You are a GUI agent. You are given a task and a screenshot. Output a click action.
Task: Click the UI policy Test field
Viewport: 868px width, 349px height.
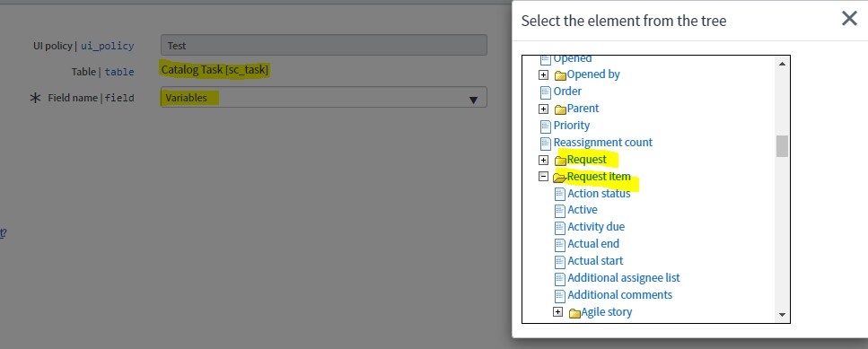point(324,45)
